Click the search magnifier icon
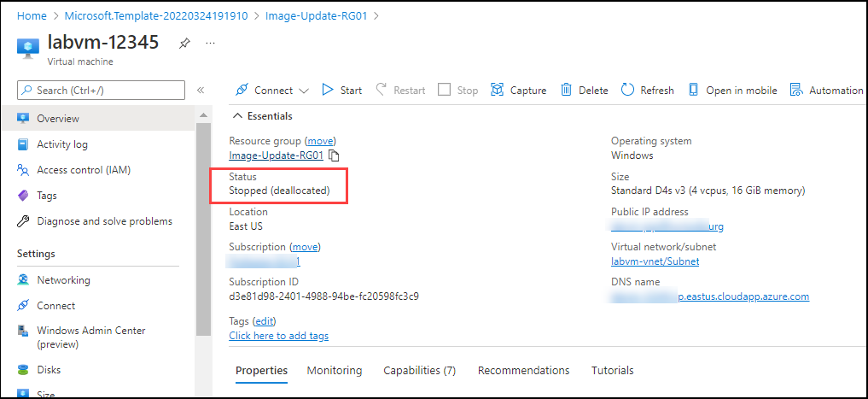 tap(28, 90)
